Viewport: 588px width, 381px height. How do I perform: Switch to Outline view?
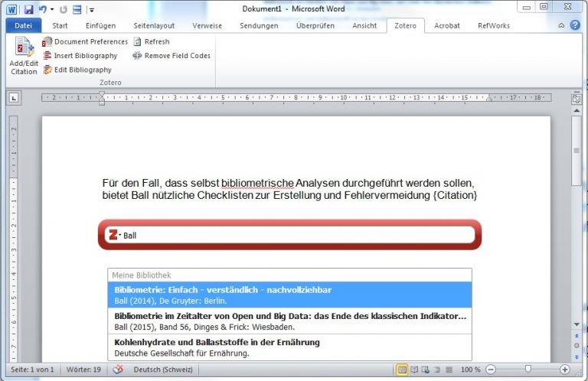(x=437, y=370)
